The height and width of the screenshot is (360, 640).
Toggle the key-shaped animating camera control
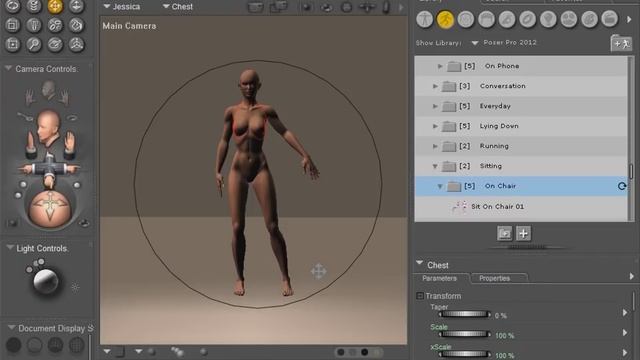tap(25, 117)
